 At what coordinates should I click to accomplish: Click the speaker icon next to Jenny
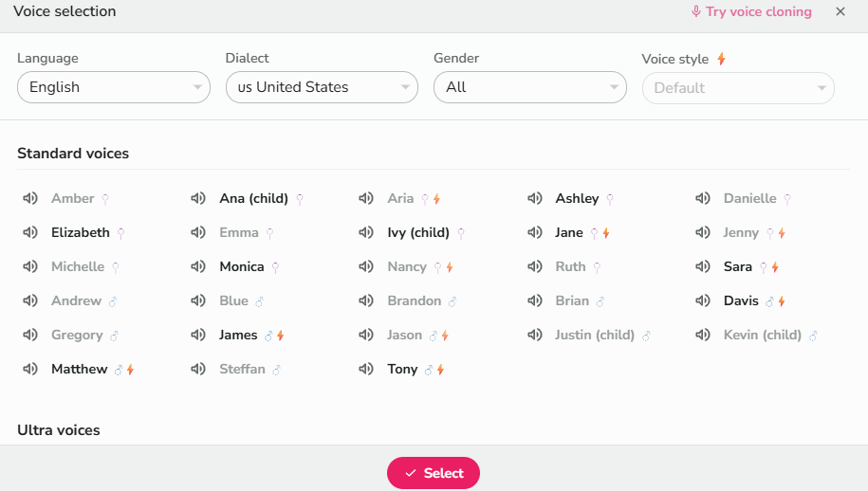click(x=703, y=232)
